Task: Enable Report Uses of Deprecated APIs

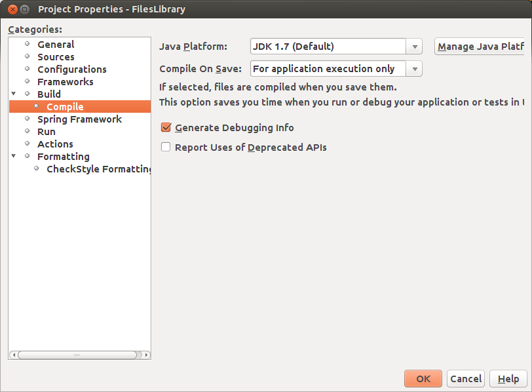Action: 166,147
